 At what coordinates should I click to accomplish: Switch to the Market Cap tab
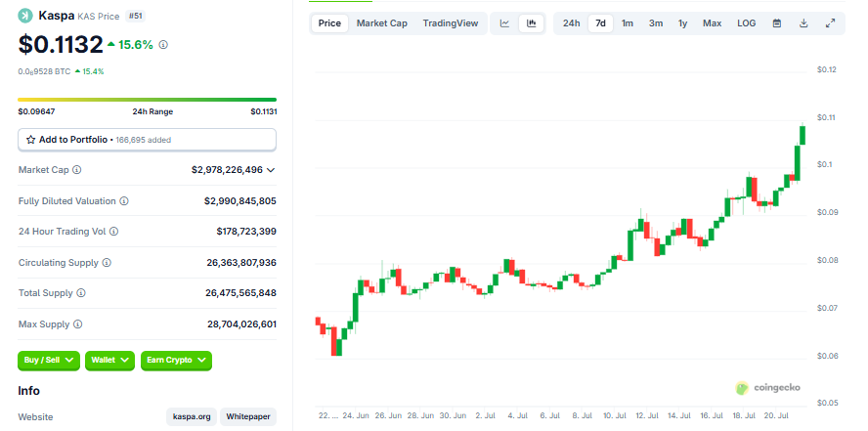point(381,23)
